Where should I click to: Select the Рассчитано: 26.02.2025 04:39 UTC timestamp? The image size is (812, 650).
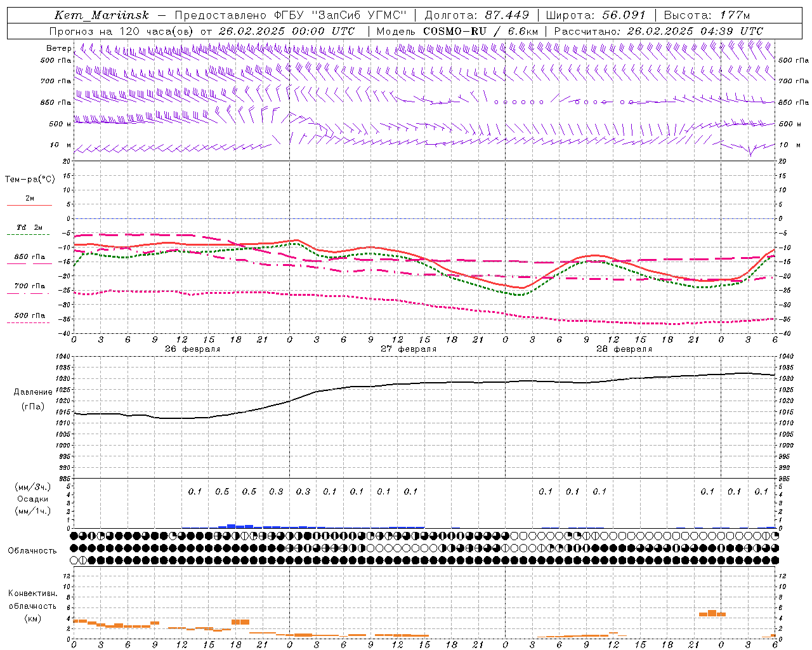pyautogui.click(x=658, y=31)
